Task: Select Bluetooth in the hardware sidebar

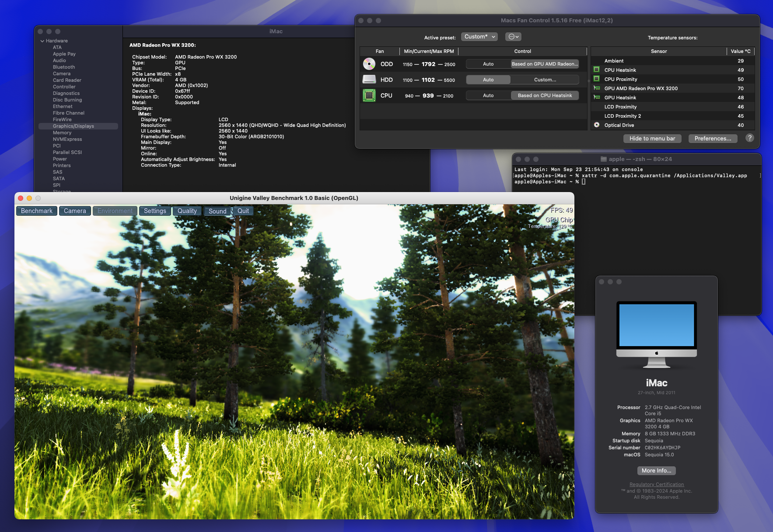Action: pyautogui.click(x=64, y=67)
